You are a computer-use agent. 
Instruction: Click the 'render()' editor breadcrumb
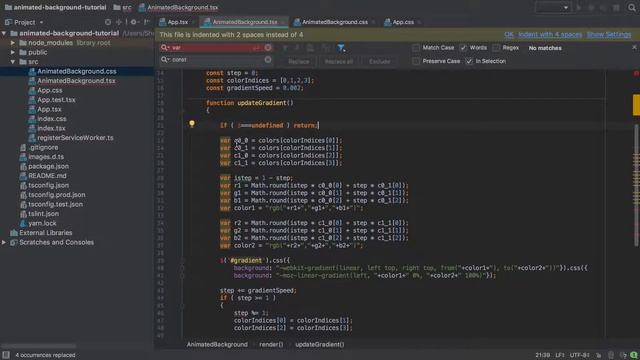tap(271, 344)
